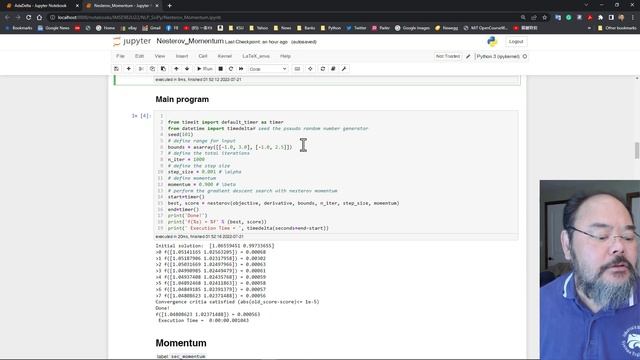This screenshot has width=640, height=360.
Task: Cut selected cells with the scissors icon
Action: pyautogui.click(x=141, y=69)
